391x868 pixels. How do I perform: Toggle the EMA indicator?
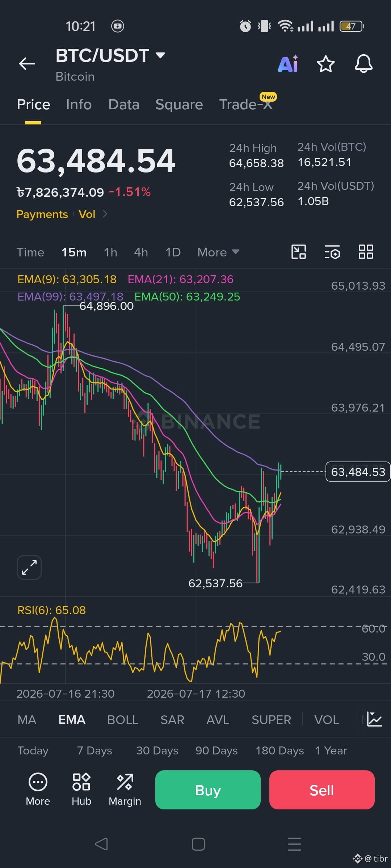pyautogui.click(x=72, y=720)
